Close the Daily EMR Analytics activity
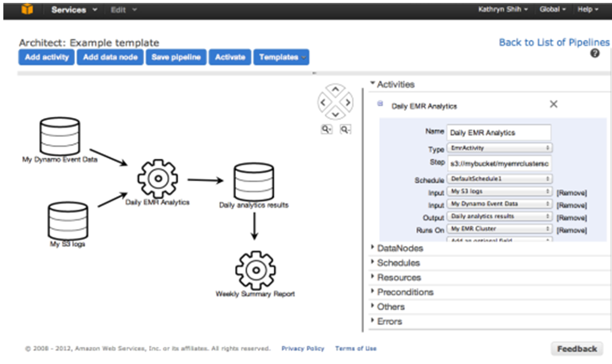The image size is (612, 364). 554,104
